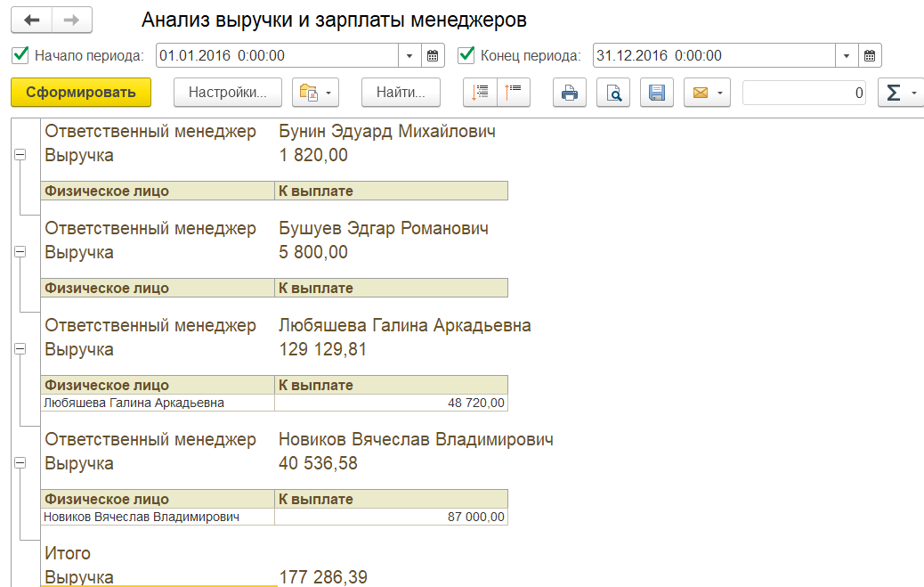Open calendar for Конец периода date
The height and width of the screenshot is (587, 924).
870,55
